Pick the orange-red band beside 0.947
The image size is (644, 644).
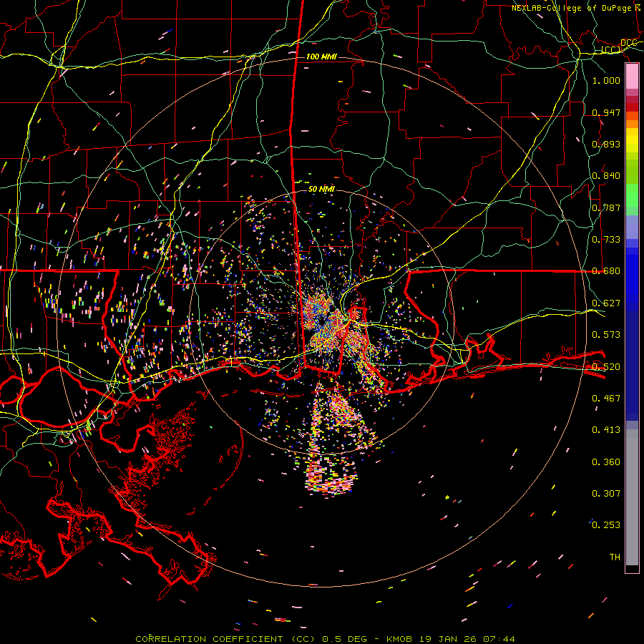pyautogui.click(x=632, y=115)
